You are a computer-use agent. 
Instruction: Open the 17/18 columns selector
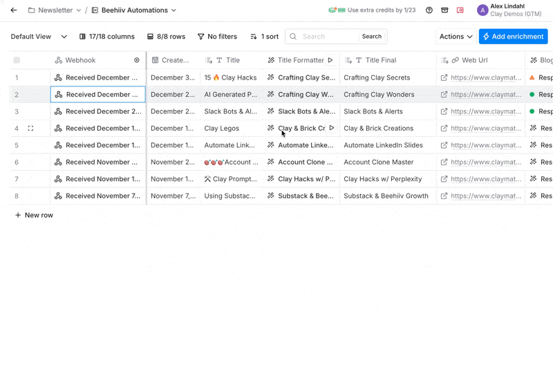(107, 37)
